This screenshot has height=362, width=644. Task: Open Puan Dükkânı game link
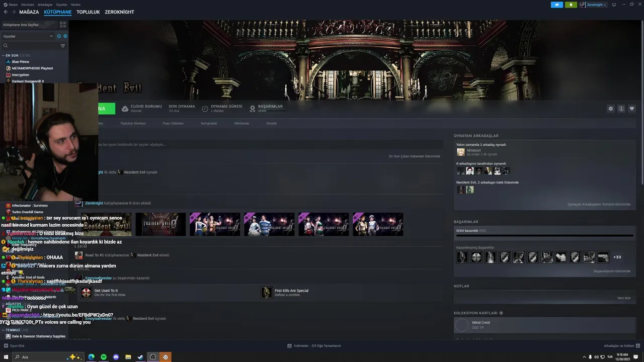click(x=173, y=123)
